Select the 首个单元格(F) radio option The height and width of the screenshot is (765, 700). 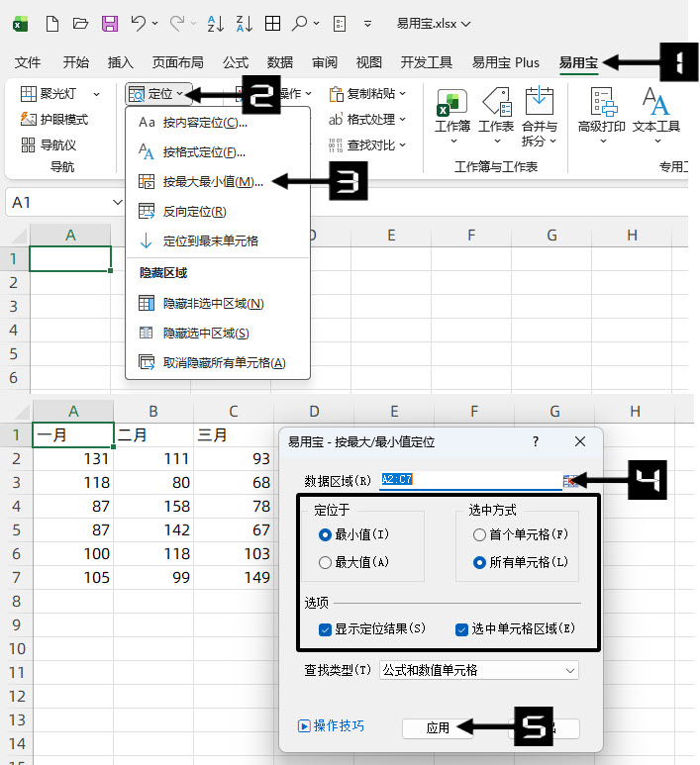(480, 534)
